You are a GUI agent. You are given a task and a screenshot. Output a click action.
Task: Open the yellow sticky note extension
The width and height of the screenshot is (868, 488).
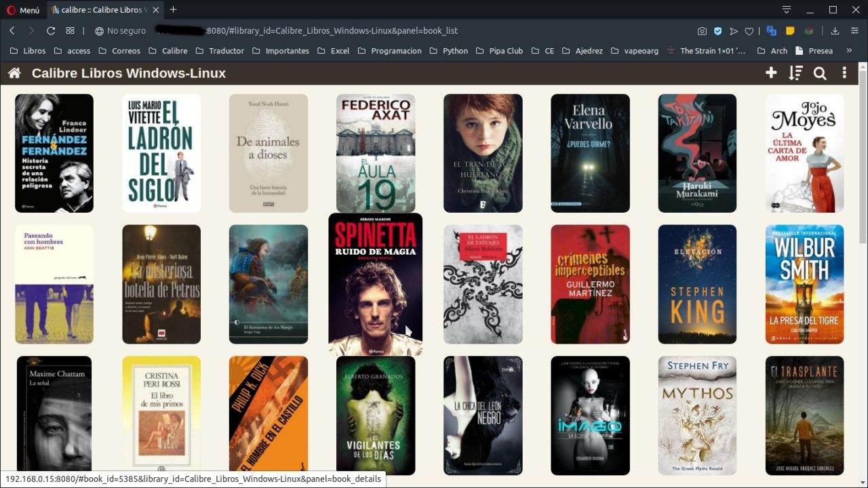(790, 30)
